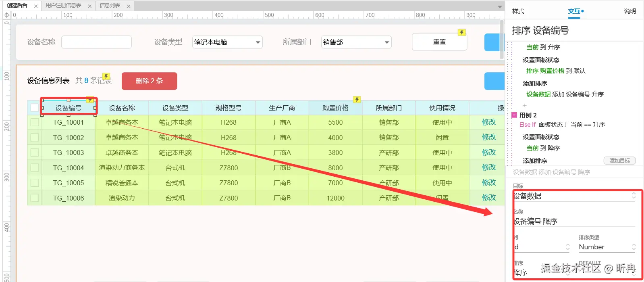Click the 当前 到 升序 action
The width and height of the screenshot is (644, 282).
point(543,47)
